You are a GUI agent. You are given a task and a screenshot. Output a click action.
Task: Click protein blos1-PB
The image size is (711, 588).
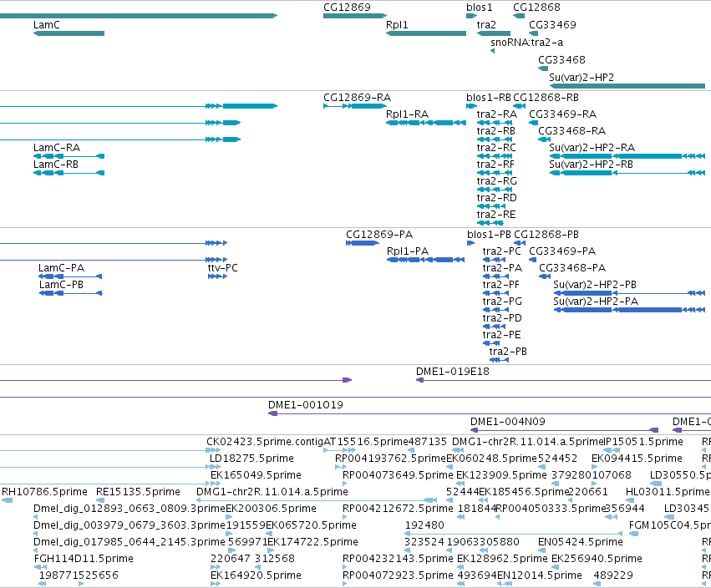pos(470,243)
